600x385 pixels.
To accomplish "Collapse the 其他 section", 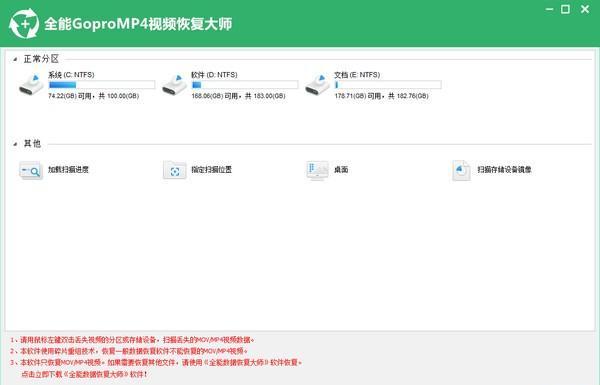I will (15, 144).
